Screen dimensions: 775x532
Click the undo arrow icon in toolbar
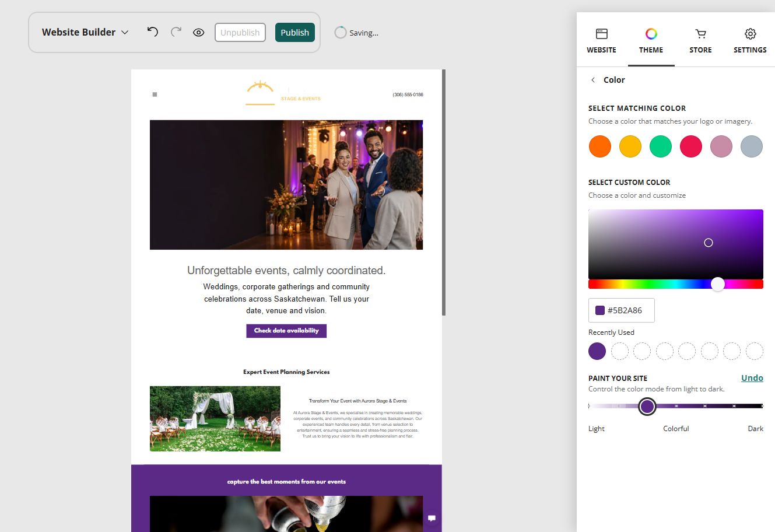[x=153, y=32]
